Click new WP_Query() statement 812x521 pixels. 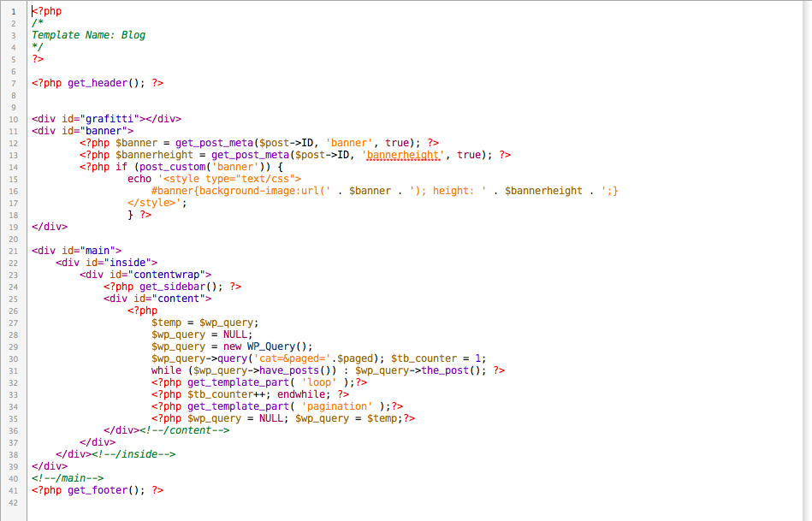(268, 346)
